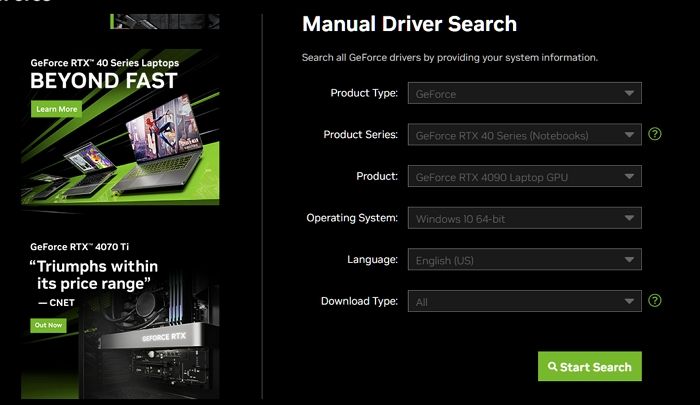Open the Product dropdown showing RTX 4090 Laptop GPU
Screen dimensions: 700x405
pyautogui.click(x=525, y=176)
